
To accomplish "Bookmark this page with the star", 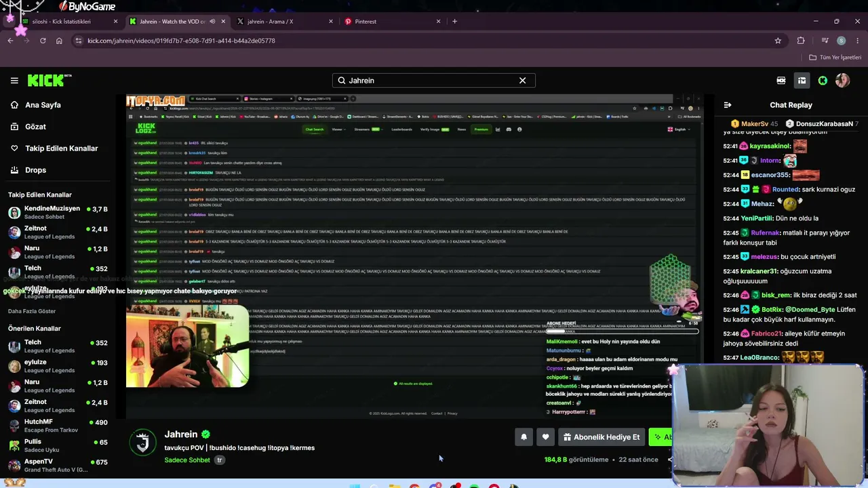I will tap(778, 41).
